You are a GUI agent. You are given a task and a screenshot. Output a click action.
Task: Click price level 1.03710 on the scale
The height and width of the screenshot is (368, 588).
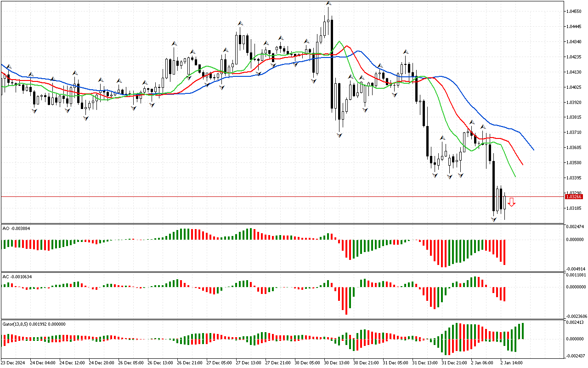click(x=574, y=132)
